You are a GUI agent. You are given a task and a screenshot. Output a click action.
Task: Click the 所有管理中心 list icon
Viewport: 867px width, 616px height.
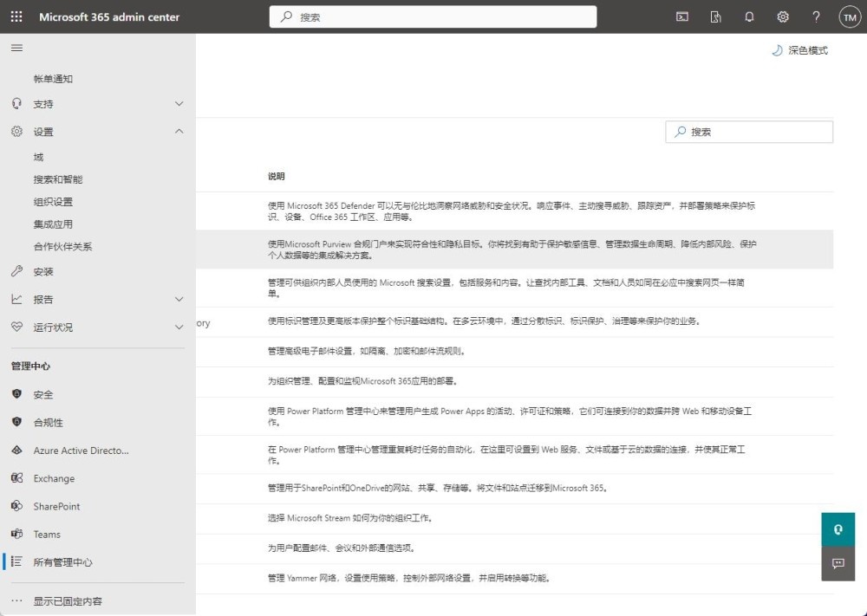(16, 562)
